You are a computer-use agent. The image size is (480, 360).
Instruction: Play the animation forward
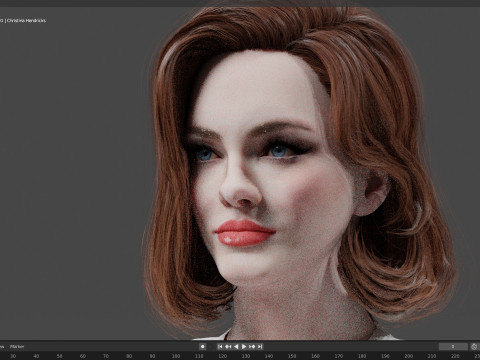tap(244, 347)
